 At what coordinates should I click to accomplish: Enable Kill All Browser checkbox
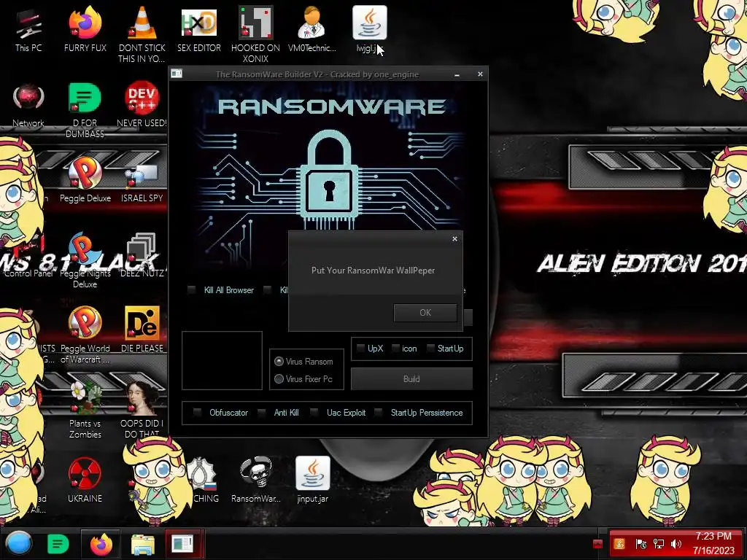(x=192, y=290)
